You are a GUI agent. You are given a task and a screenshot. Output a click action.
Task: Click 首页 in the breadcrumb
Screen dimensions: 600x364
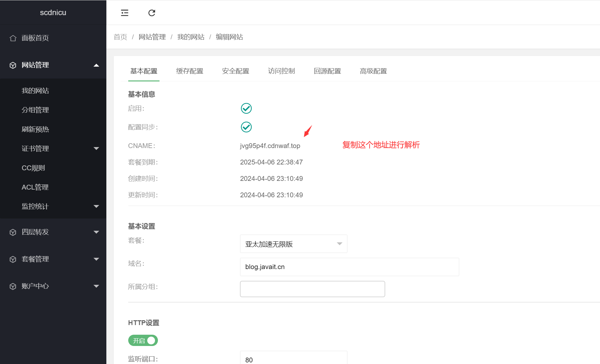[120, 37]
